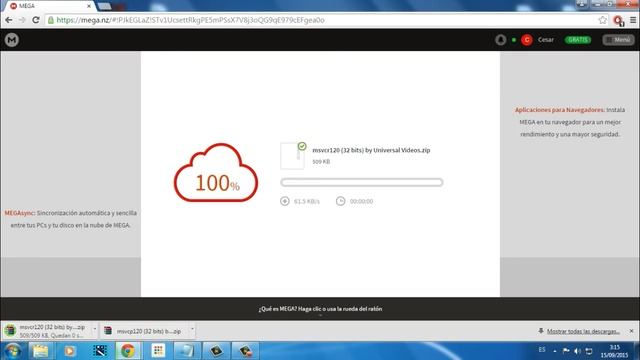
Task: Click the download speed icon next to 61.5 KB/s
Action: click(x=285, y=201)
